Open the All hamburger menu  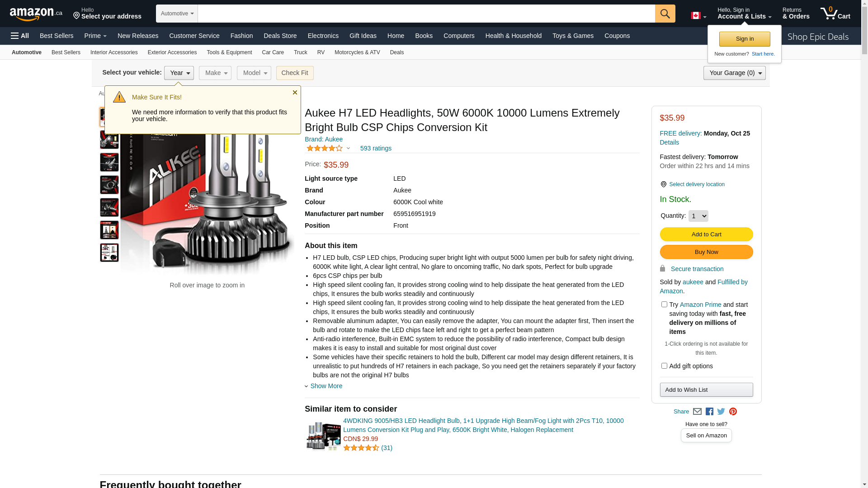coord(20,36)
